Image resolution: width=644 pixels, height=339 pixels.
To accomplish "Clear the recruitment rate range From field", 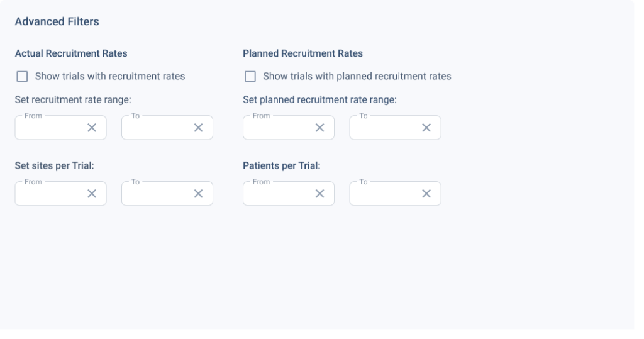I will coord(92,128).
